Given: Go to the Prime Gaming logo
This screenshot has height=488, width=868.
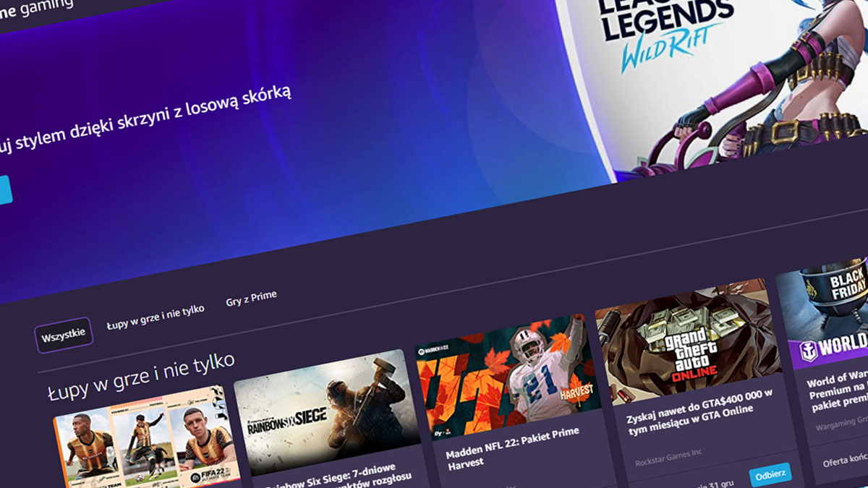Looking at the screenshot, I should [36, 9].
